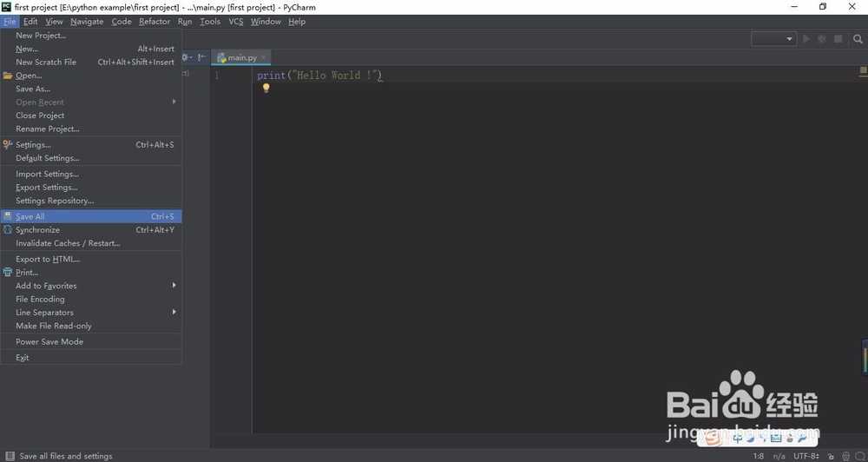Open the Refactor menu
Screen dimensions: 868x462
(155, 22)
